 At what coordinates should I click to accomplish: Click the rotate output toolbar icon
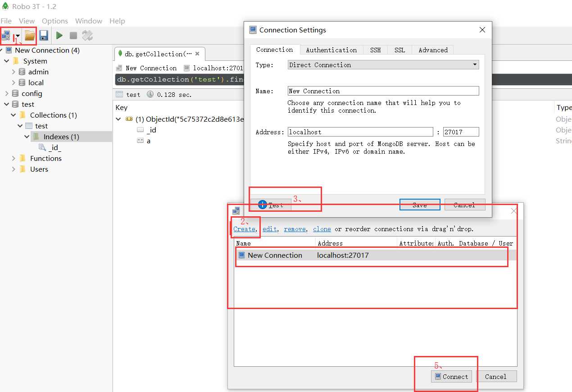tap(87, 35)
